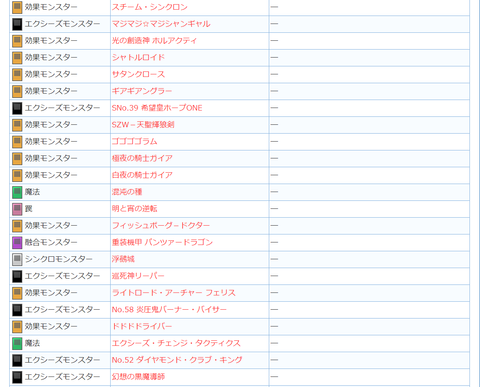Click the orange card icon beside スチーム・シンクロン
The height and width of the screenshot is (387, 480).
point(17,7)
